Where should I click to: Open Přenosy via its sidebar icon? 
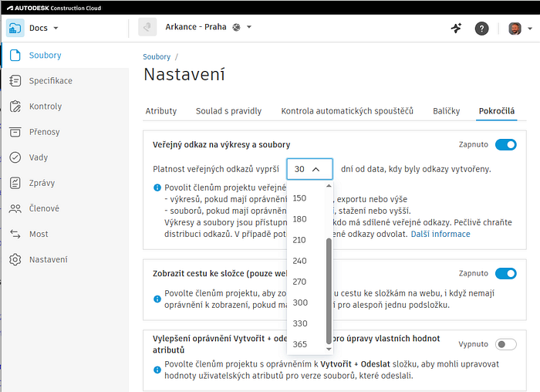(15, 132)
